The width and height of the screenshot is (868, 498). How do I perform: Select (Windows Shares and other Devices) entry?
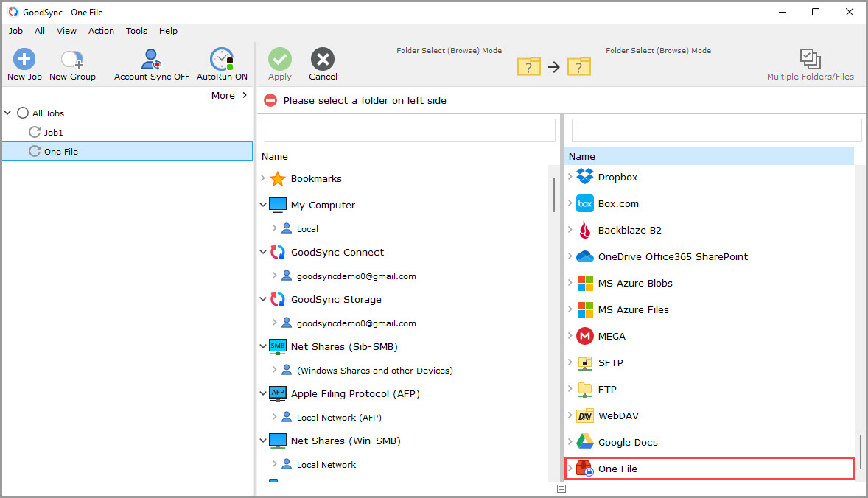tap(375, 370)
